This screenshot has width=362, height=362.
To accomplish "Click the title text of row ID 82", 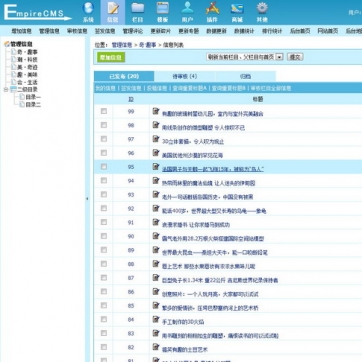I will coord(185,350).
